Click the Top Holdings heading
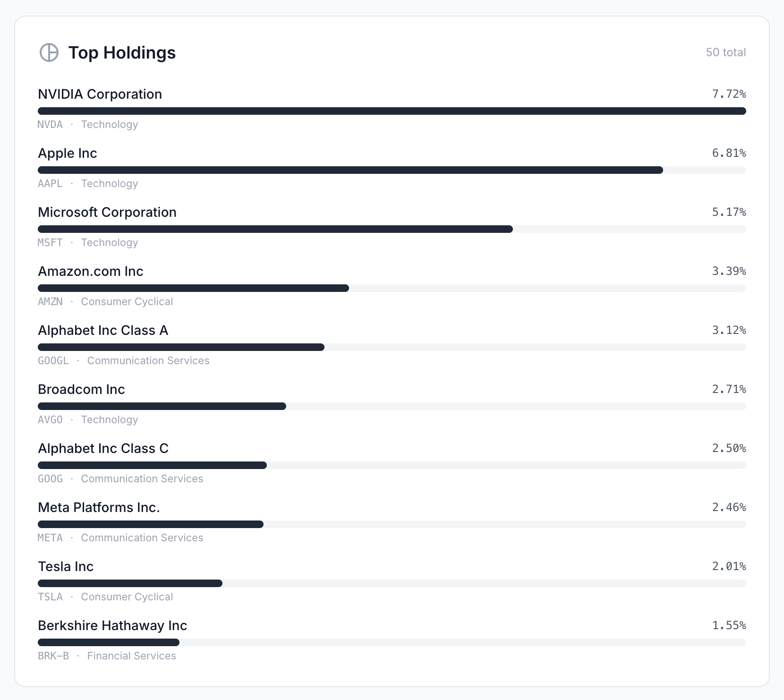 click(x=122, y=52)
